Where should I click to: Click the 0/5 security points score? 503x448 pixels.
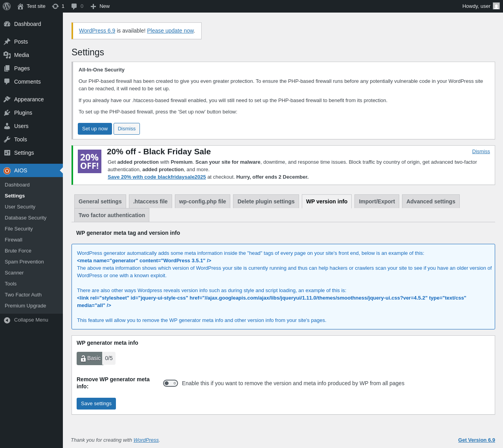coord(109,358)
